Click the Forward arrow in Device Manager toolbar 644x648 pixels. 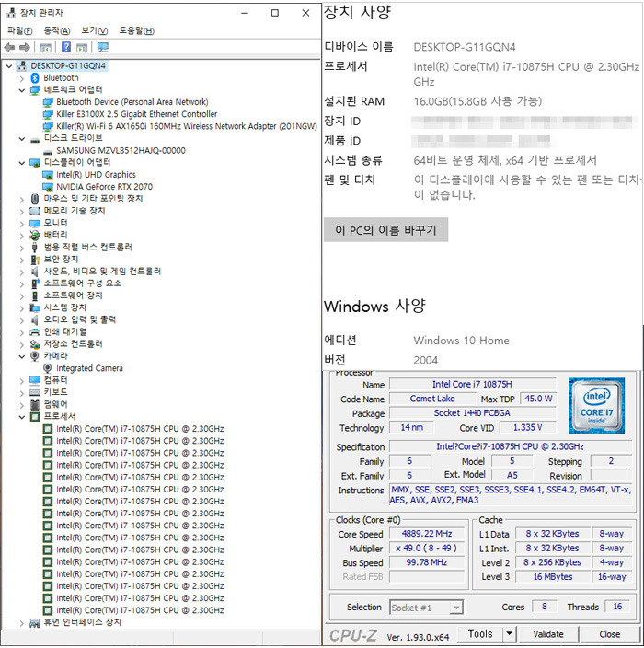pyautogui.click(x=26, y=47)
